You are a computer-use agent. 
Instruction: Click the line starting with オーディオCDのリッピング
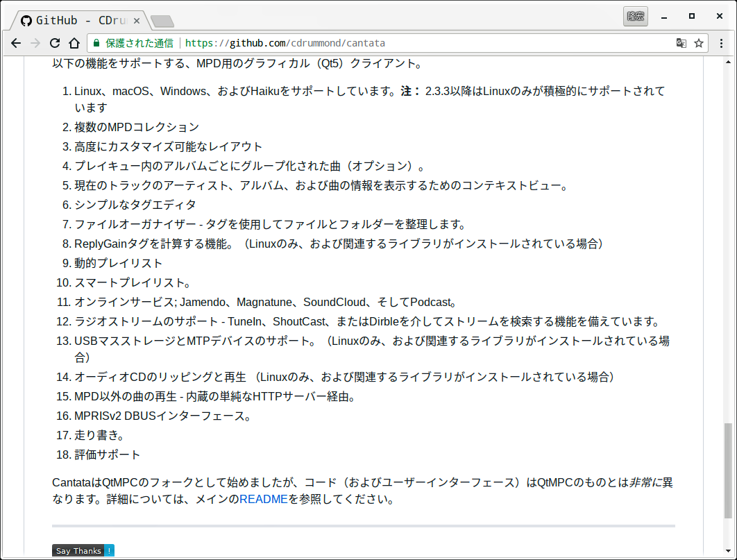345,377
